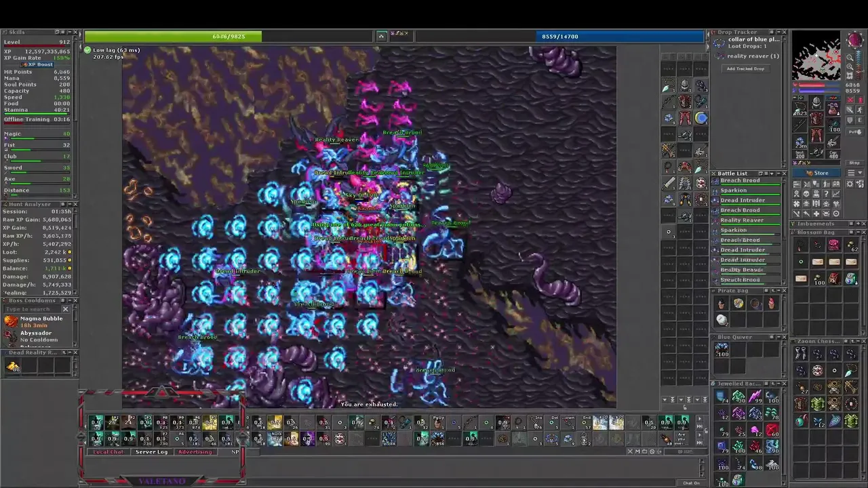
Task: Switch to the Local Chat tab
Action: (x=108, y=451)
